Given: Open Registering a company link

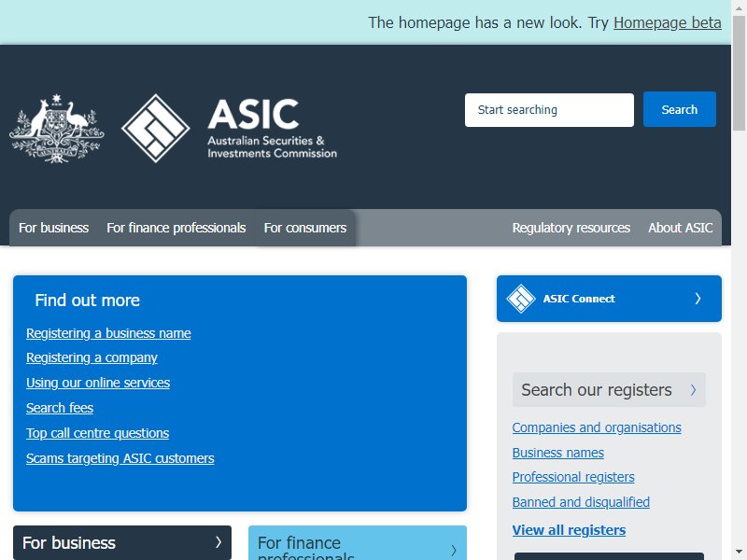Looking at the screenshot, I should (92, 357).
